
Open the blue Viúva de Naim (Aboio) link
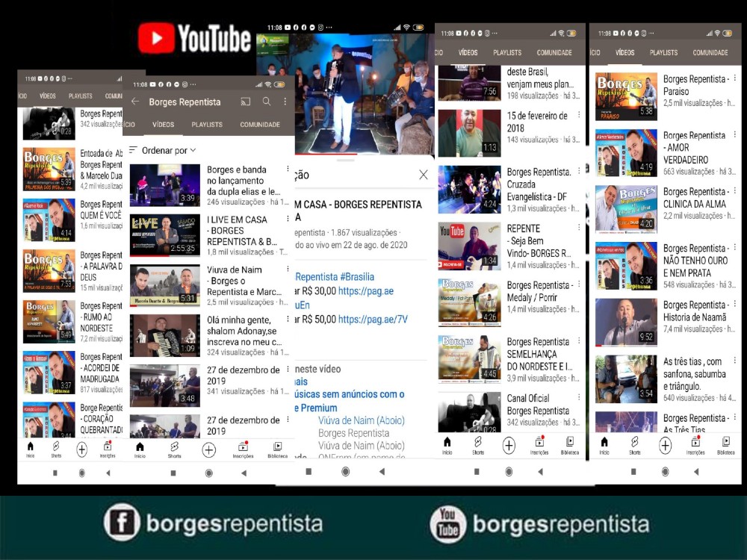361,420
